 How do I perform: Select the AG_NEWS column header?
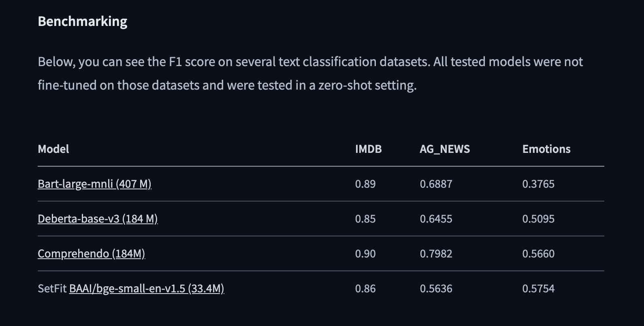pyautogui.click(x=445, y=149)
